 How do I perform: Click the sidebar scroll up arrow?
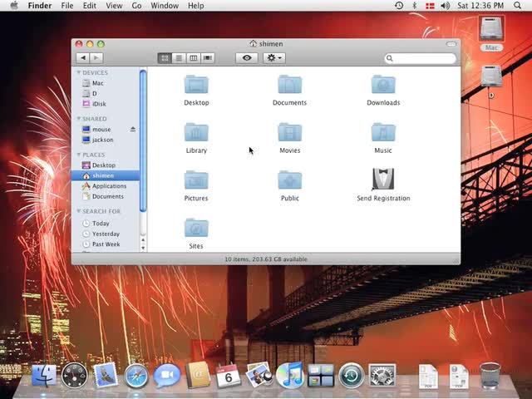point(143,240)
